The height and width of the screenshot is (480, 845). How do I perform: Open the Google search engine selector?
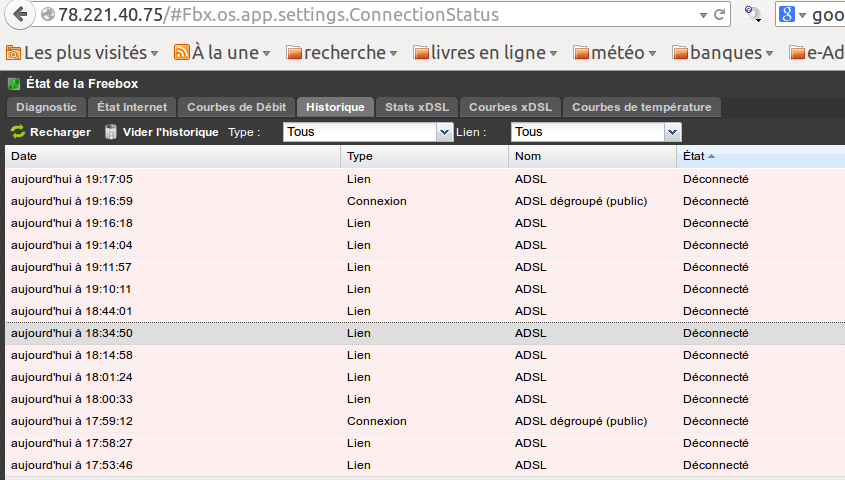(x=792, y=15)
